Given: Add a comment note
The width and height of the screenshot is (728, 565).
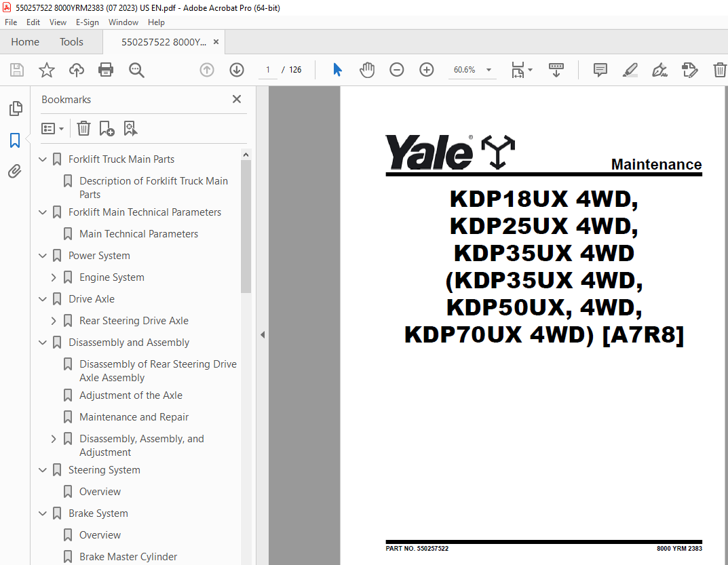Looking at the screenshot, I should 600,70.
